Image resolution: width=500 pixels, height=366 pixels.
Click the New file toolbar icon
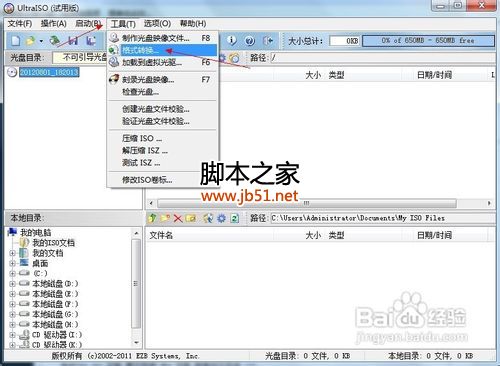tap(16, 41)
